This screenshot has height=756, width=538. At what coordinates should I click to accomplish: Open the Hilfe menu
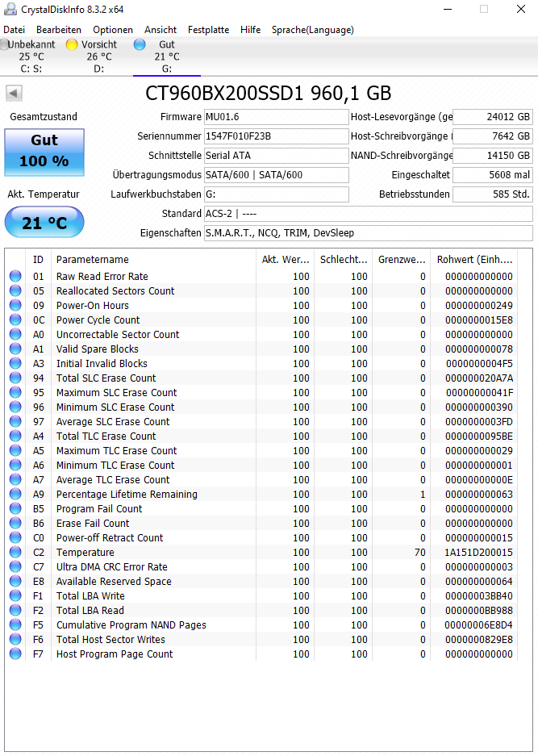coord(250,30)
